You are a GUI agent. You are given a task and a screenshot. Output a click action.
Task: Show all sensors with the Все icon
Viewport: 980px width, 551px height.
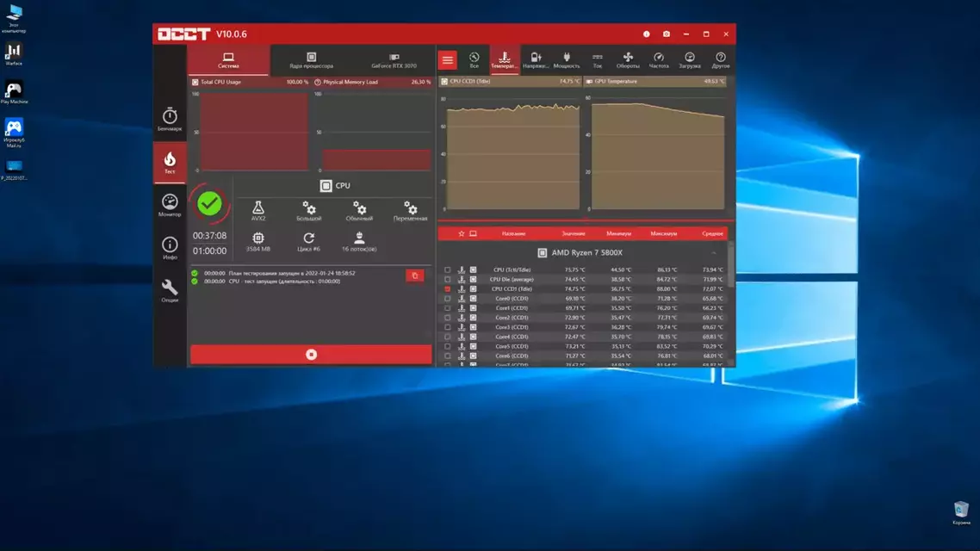coord(474,60)
